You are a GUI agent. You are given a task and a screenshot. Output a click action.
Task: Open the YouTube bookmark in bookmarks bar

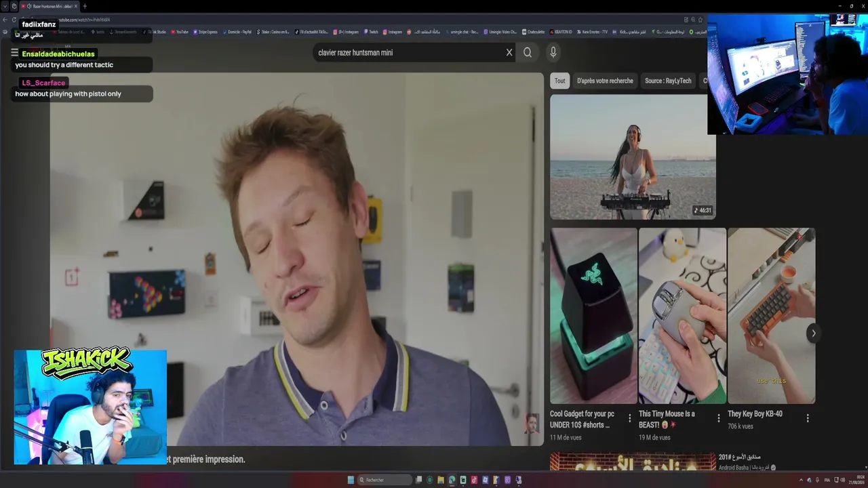point(180,32)
